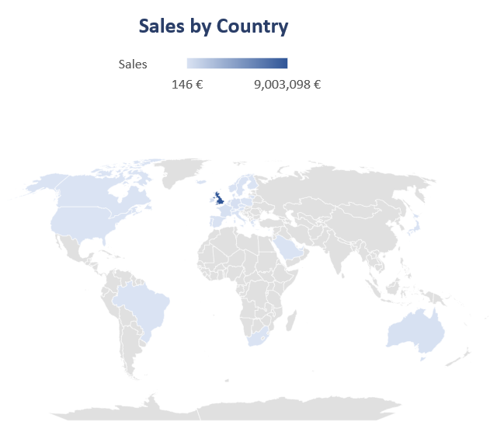Select Antarctica on the map
Viewport: 504px width, 446px height.
[x=225, y=410]
